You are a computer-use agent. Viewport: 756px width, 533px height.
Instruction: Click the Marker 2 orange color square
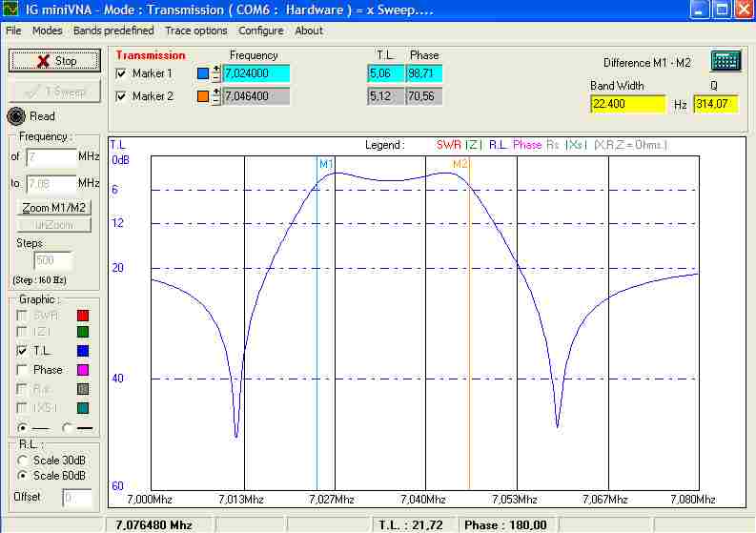pyautogui.click(x=203, y=96)
